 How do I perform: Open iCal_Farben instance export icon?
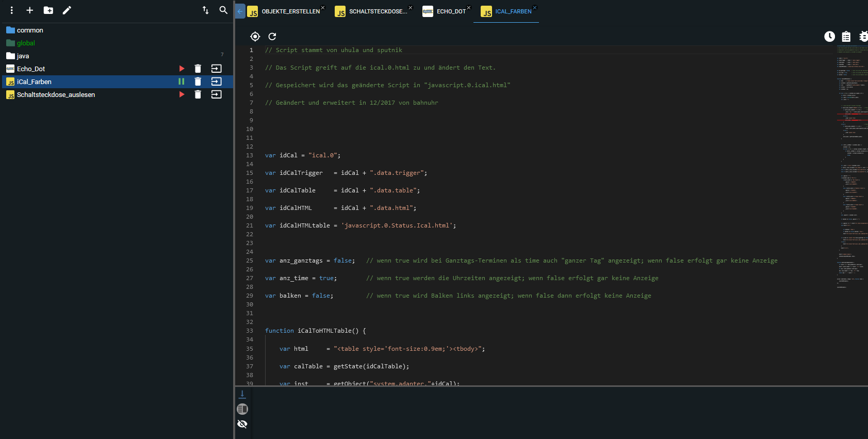click(217, 82)
